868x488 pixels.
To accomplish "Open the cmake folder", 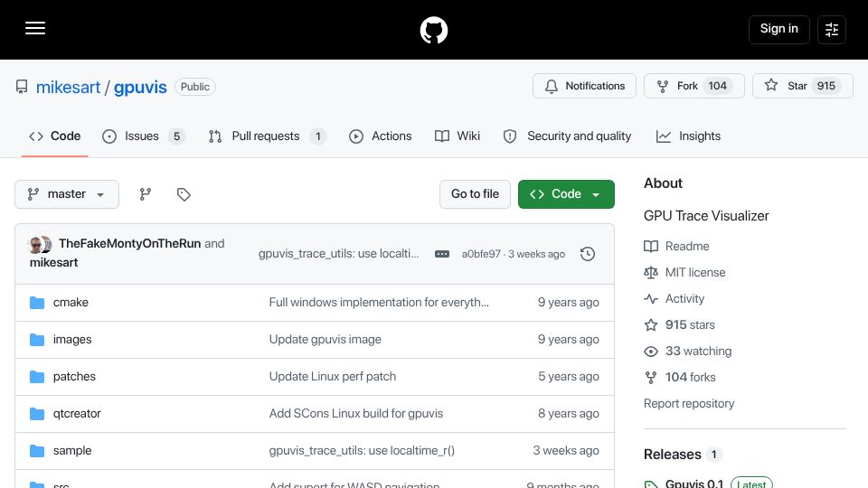I will click(x=71, y=303).
